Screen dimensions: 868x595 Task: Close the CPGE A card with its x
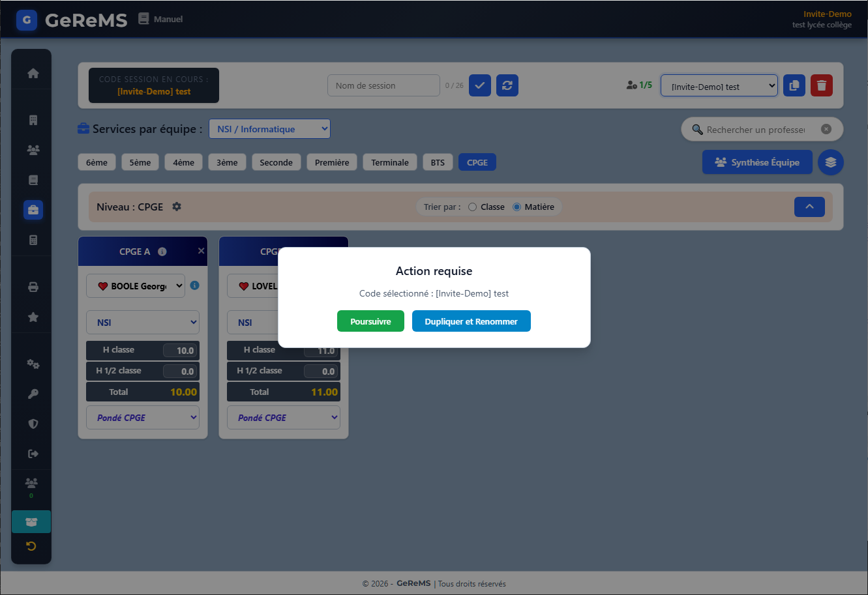(x=201, y=251)
